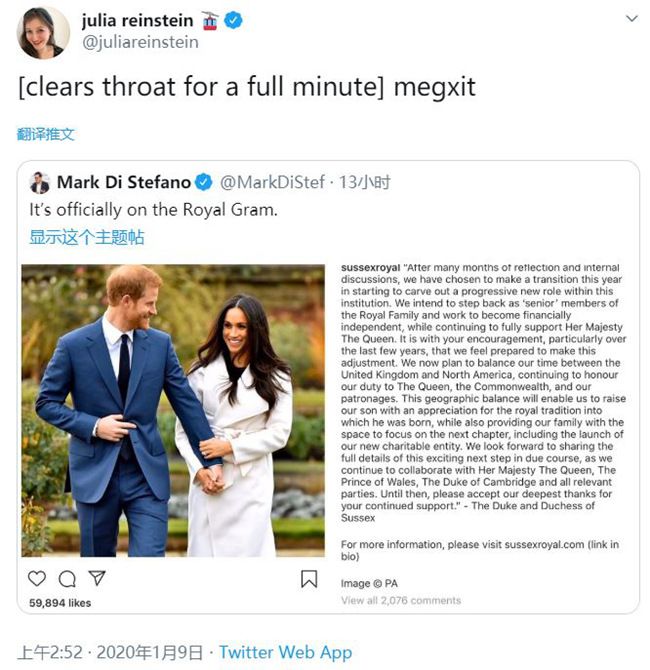This screenshot has width=650, height=670.
Task: Click the 59,894 likes count
Action: (x=60, y=603)
